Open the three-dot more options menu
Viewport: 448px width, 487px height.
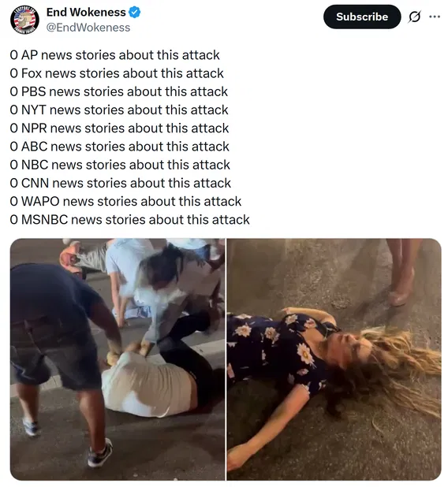click(435, 17)
